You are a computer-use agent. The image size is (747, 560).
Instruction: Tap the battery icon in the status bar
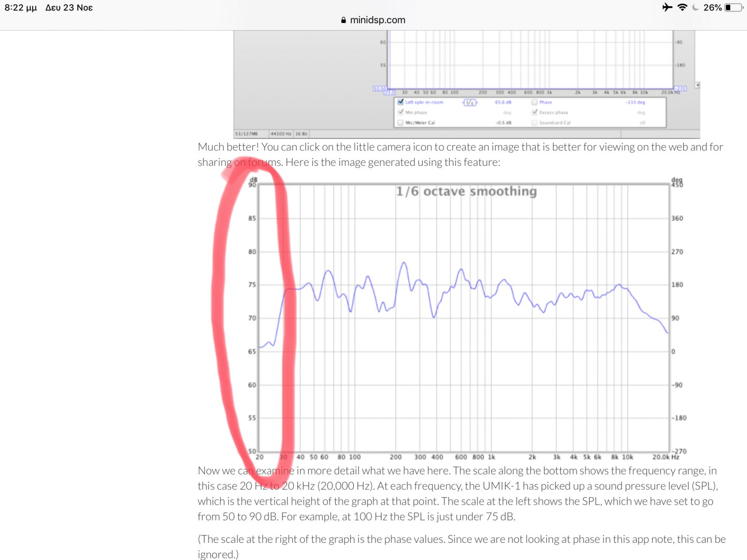[734, 7]
